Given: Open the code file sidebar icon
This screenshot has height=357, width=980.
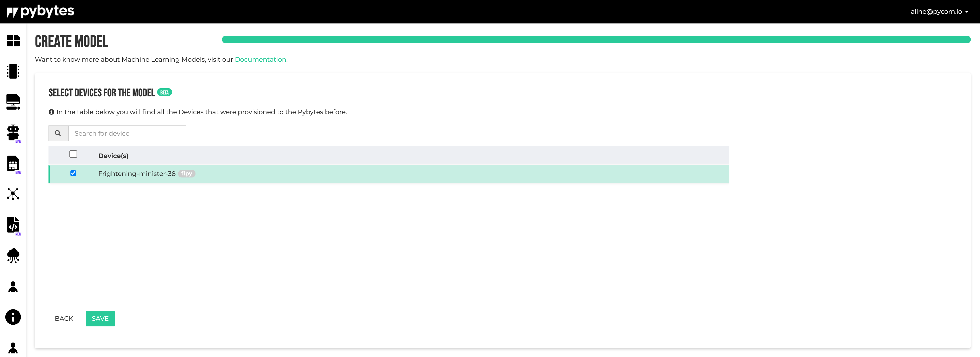Looking at the screenshot, I should point(13,225).
